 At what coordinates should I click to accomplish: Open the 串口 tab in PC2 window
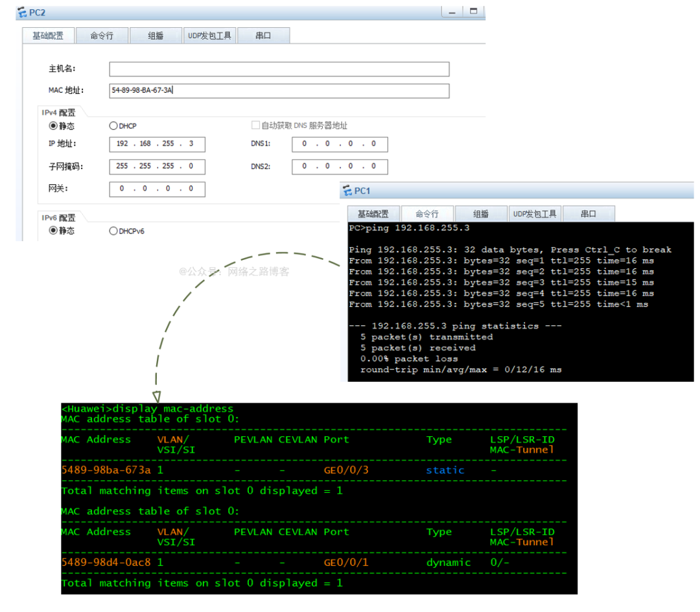tap(263, 36)
